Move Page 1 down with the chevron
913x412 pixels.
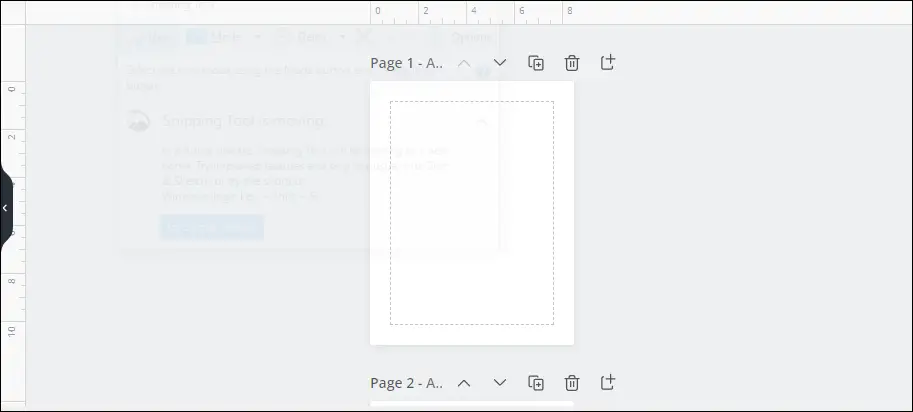[x=500, y=62]
